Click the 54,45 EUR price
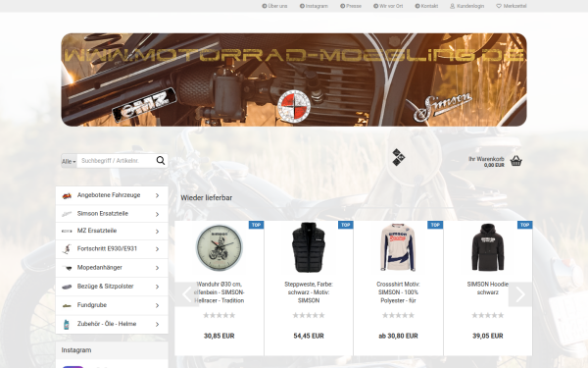Viewport: 588px width, 368px height. (x=309, y=336)
